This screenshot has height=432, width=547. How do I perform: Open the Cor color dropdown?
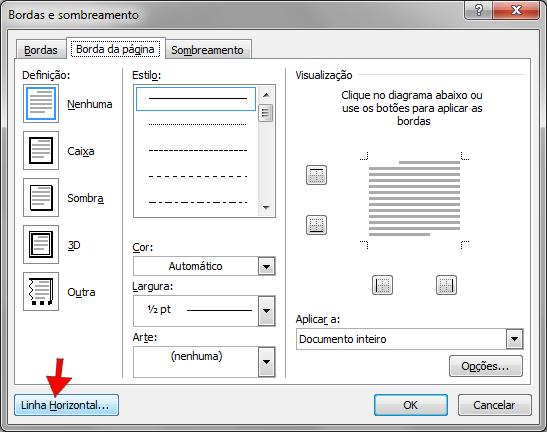pos(267,266)
